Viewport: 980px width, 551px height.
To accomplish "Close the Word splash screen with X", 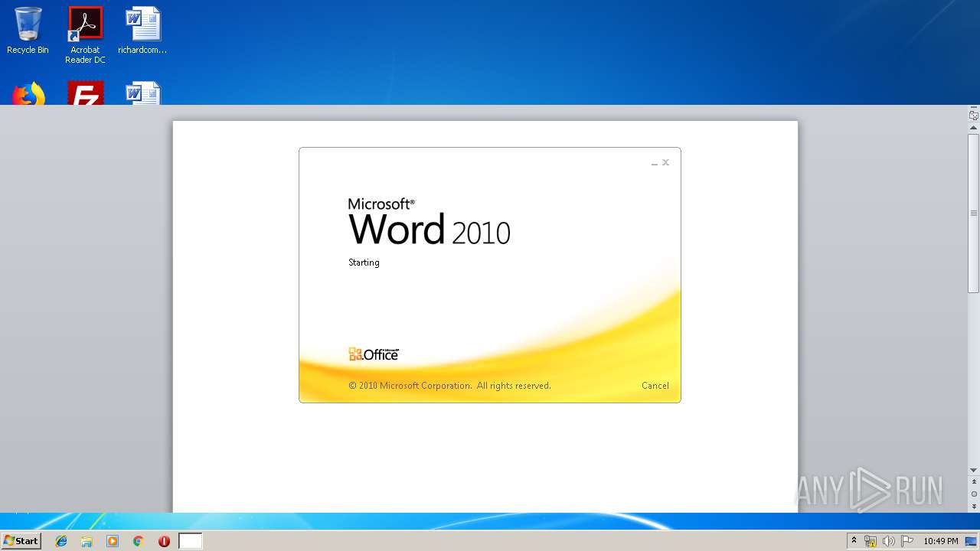I will 666,162.
